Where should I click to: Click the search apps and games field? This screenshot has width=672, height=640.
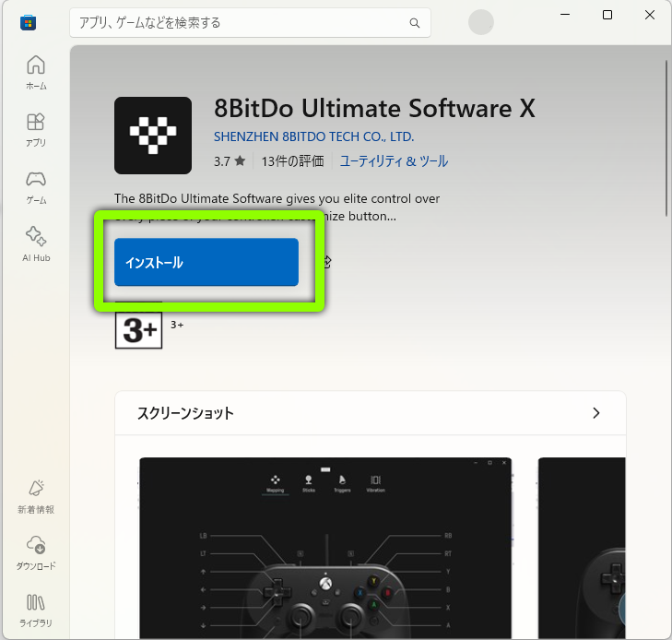(x=240, y=22)
